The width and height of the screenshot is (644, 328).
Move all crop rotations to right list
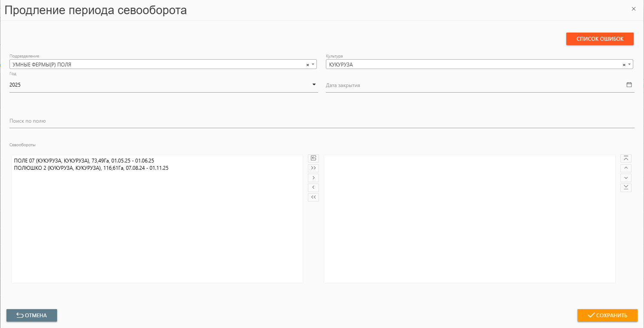point(313,168)
